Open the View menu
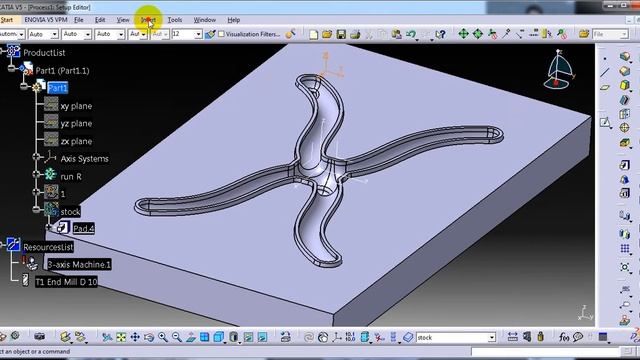The image size is (640, 360). [122, 20]
